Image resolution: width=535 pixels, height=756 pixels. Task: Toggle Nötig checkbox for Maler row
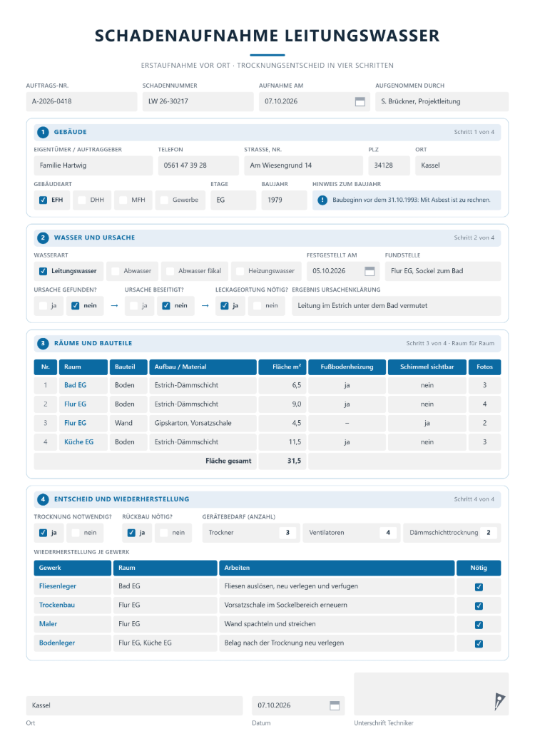coord(479,624)
